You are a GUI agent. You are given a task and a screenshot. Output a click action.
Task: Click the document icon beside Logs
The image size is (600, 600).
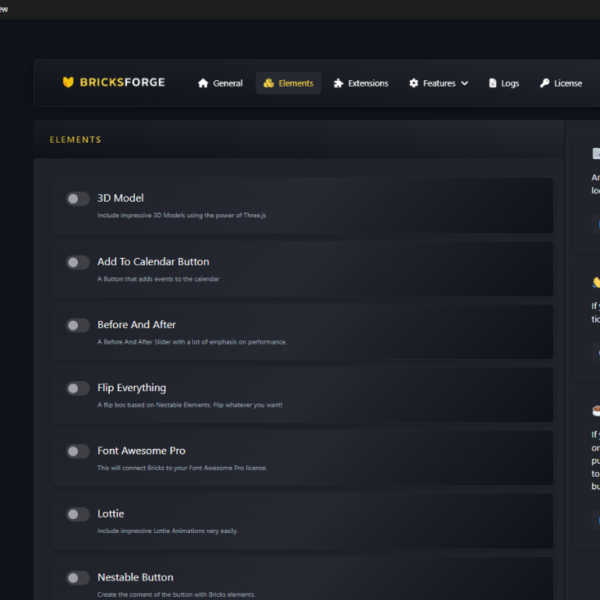click(x=493, y=83)
